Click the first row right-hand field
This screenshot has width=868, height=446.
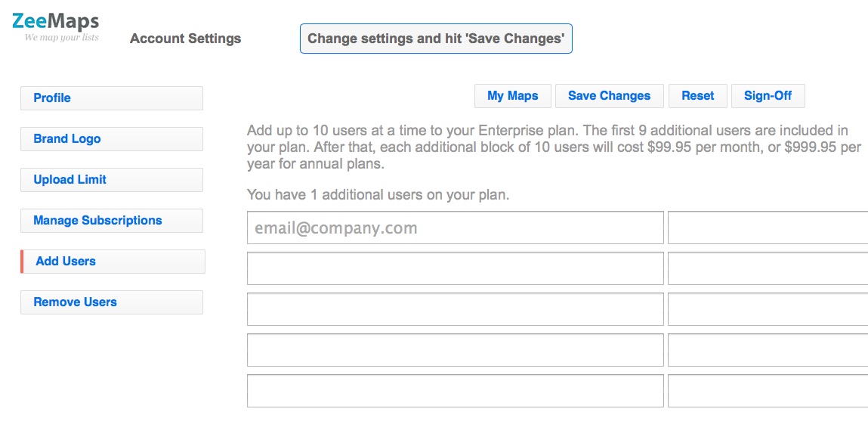(x=768, y=228)
